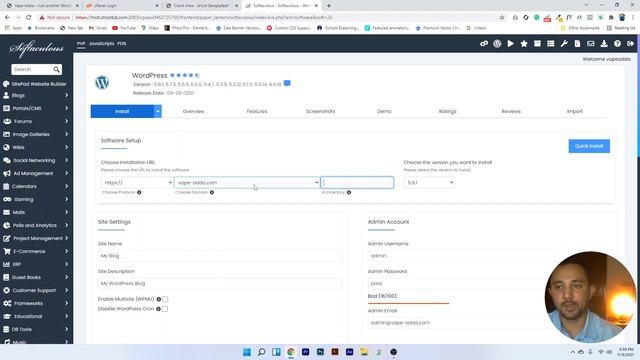
Task: Tick the Disable WordPress Cron checkbox
Action: click(165, 309)
